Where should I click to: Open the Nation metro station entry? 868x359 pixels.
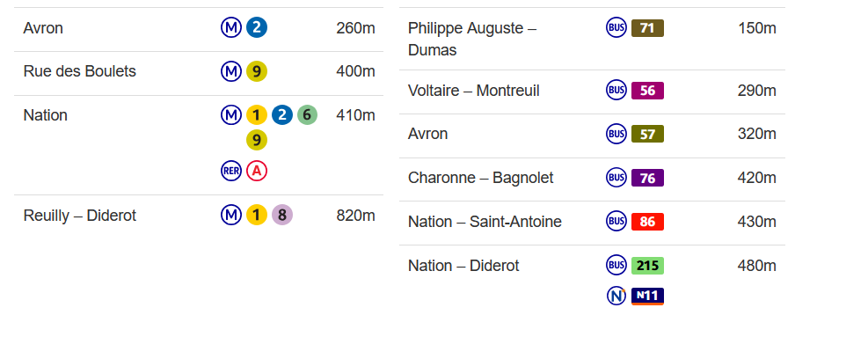(x=199, y=145)
